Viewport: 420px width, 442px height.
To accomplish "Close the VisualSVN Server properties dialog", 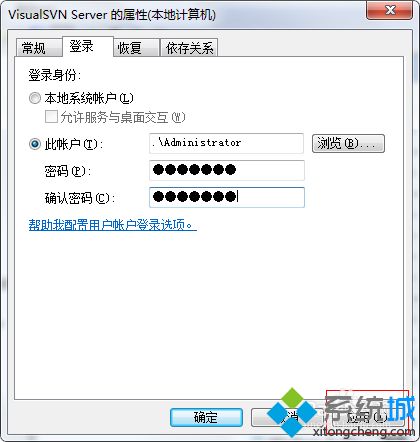I will [389, 10].
